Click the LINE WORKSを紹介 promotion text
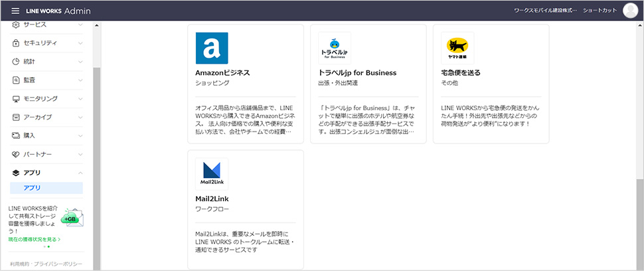Screen dimensions: 644x271 pyautogui.click(x=34, y=220)
